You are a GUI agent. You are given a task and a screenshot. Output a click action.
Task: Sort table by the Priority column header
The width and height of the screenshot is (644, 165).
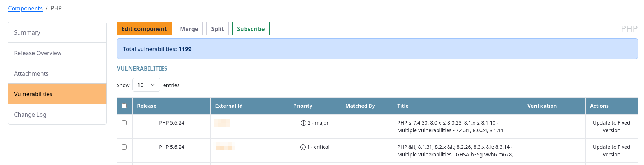303,106
